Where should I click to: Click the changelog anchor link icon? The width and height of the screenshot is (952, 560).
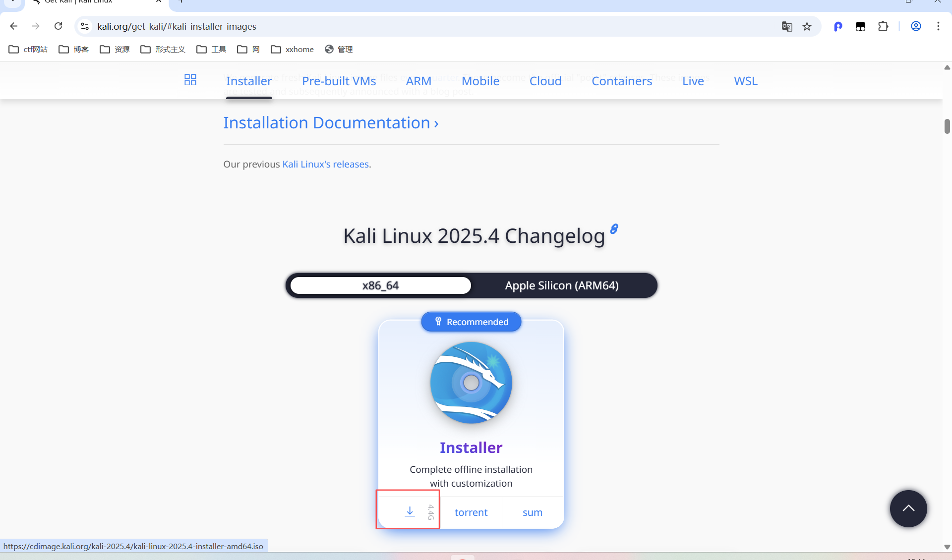[614, 228]
